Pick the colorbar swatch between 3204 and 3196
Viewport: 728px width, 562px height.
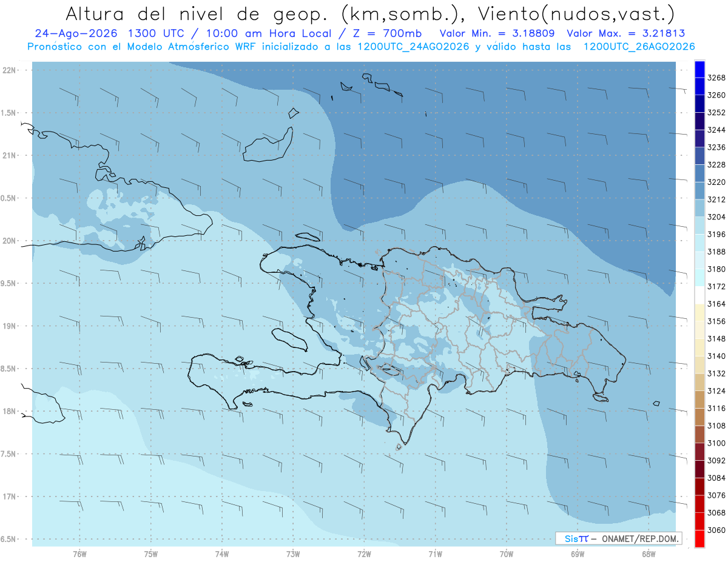coord(699,225)
